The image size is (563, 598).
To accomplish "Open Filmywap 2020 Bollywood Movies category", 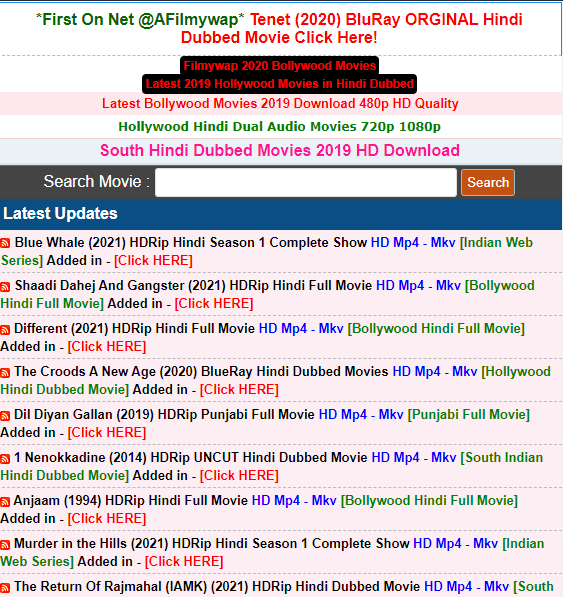I will click(280, 66).
